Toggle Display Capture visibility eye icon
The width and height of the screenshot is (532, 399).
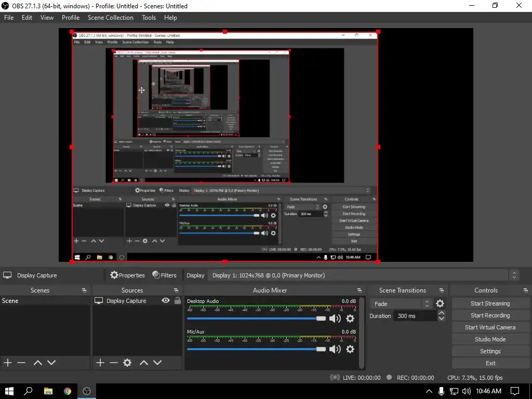[166, 301]
